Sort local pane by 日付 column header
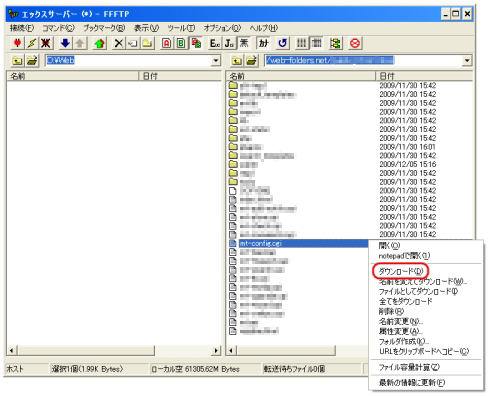Viewport: 500px width, 396px height. pos(180,76)
